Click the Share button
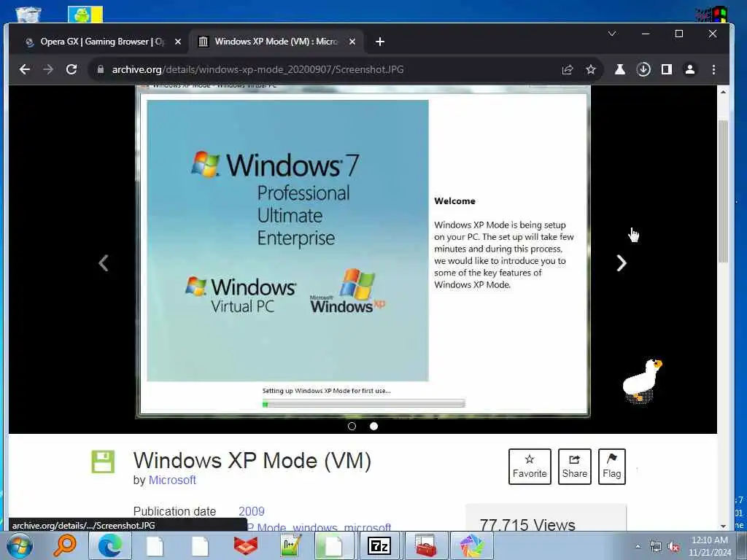 tap(575, 467)
